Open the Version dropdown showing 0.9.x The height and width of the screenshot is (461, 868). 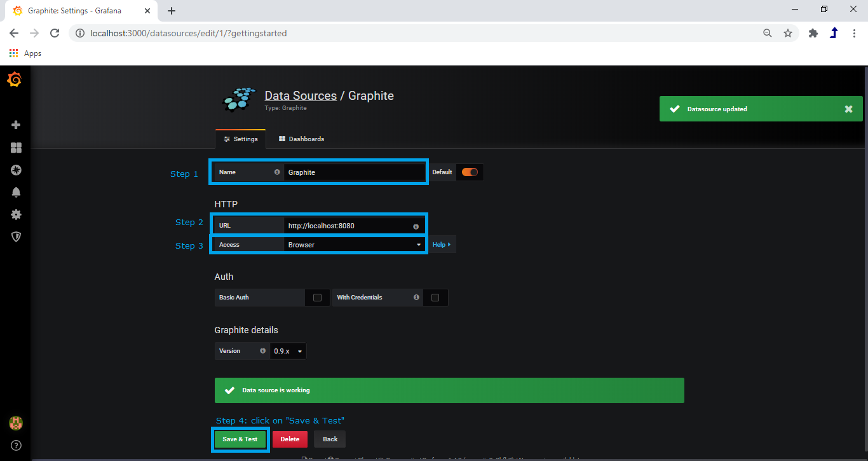[x=287, y=350]
